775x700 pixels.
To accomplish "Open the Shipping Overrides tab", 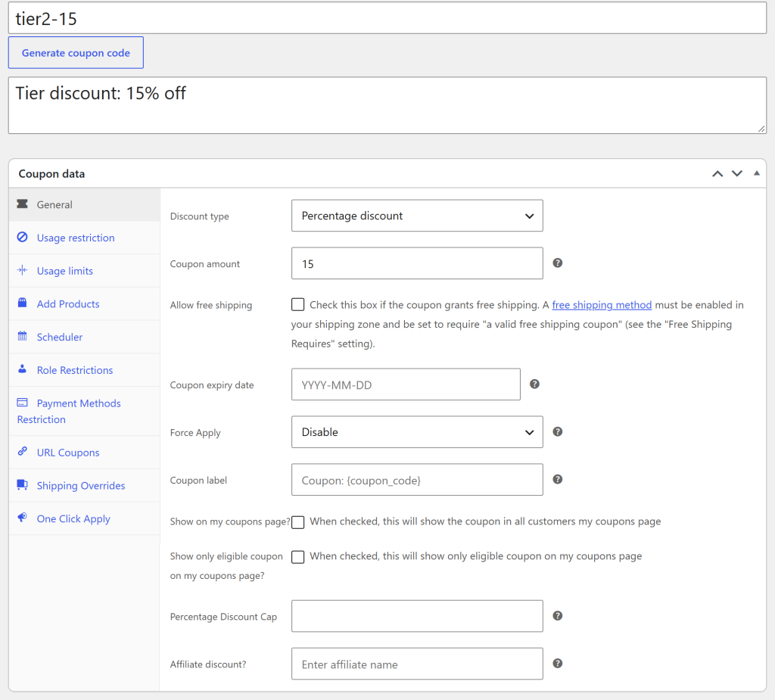I will [85, 486].
